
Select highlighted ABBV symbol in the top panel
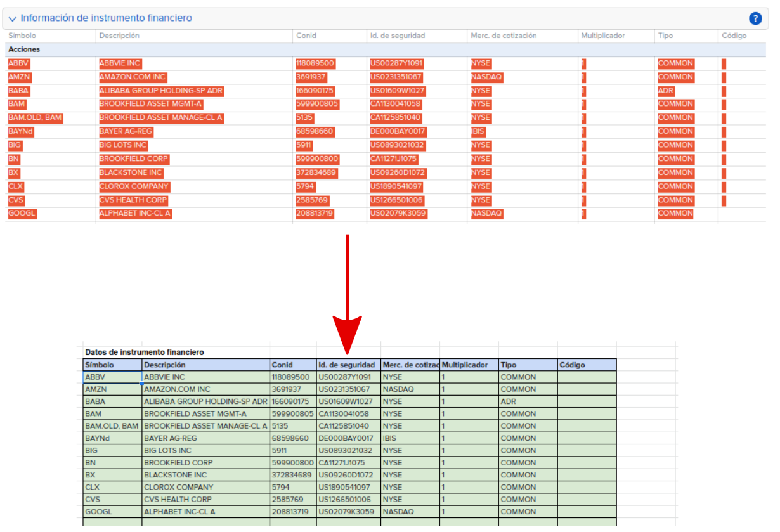point(19,63)
